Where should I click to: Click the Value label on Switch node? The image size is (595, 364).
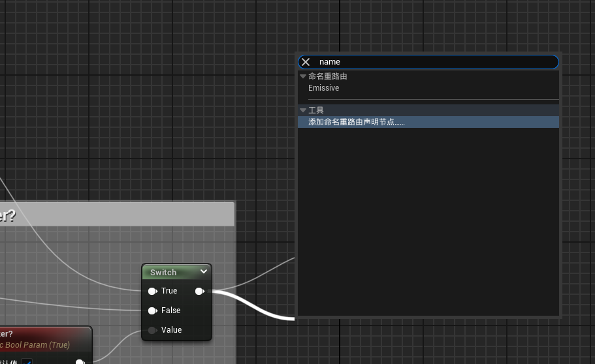[x=172, y=330]
